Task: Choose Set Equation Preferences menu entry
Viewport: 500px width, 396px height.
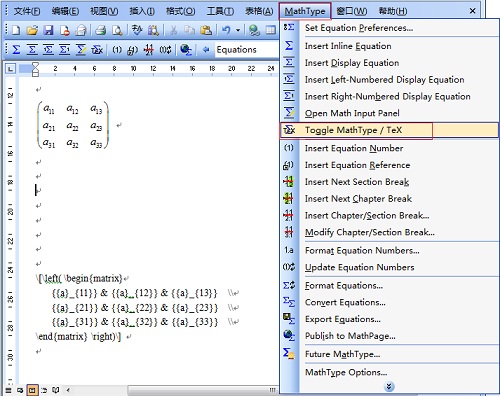Action: tap(389, 28)
